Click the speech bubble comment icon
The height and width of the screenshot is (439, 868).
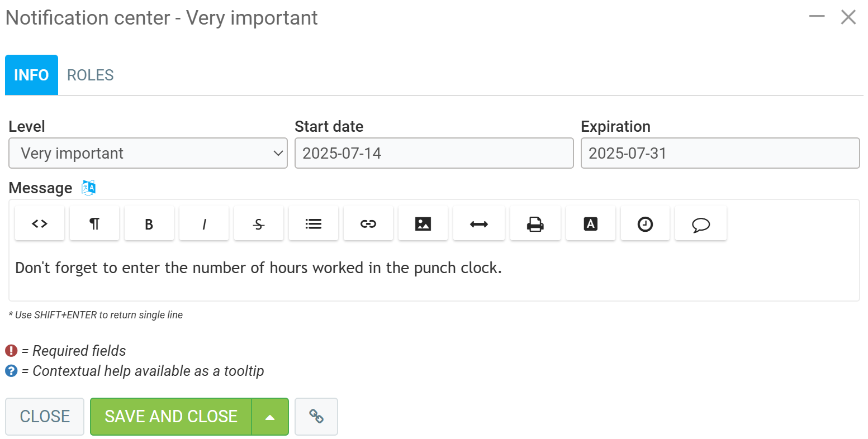point(701,224)
